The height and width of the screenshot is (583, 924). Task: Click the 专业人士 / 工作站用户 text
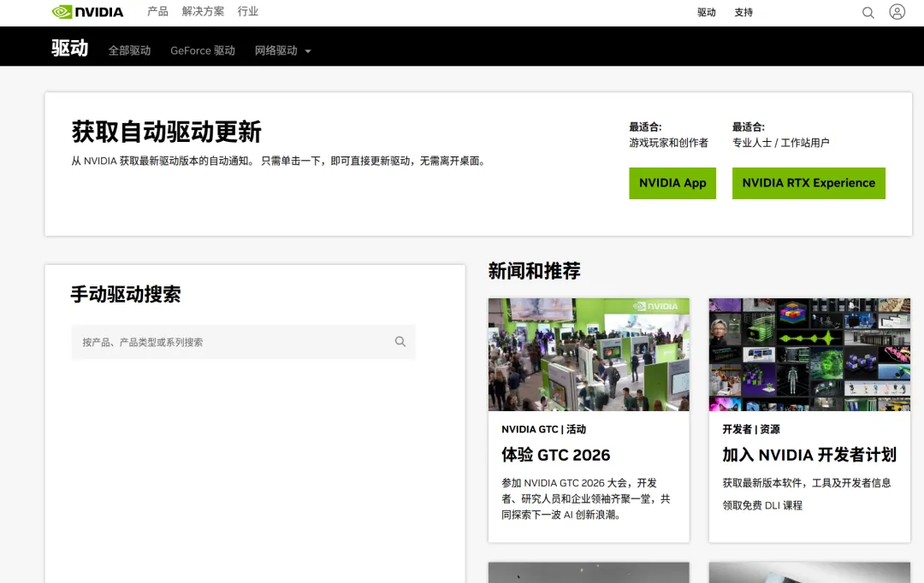coord(781,143)
